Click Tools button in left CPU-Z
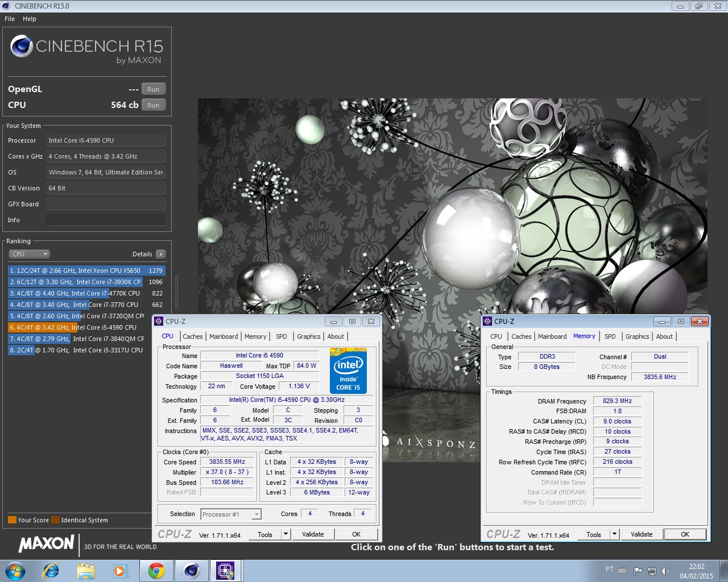 (265, 534)
